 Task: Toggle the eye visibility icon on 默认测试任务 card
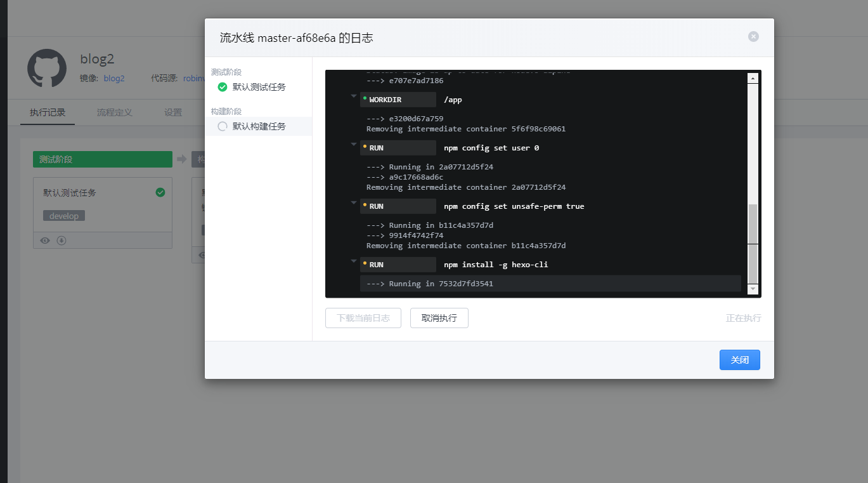click(x=44, y=240)
